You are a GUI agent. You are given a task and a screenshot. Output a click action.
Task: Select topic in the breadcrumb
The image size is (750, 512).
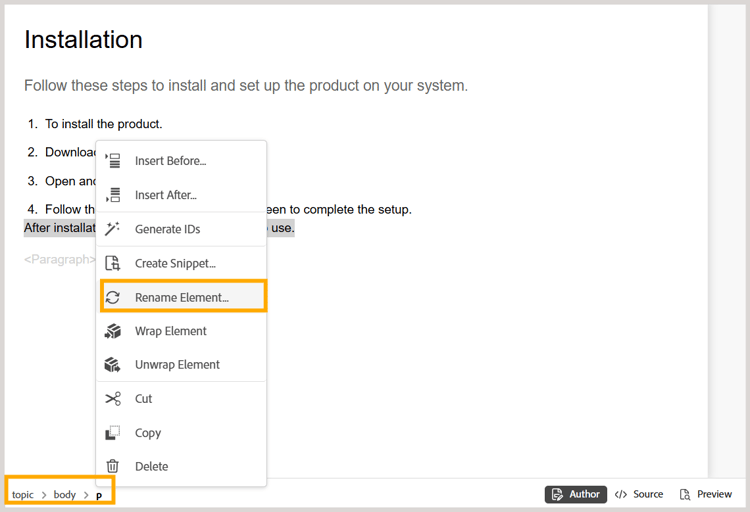click(x=22, y=495)
